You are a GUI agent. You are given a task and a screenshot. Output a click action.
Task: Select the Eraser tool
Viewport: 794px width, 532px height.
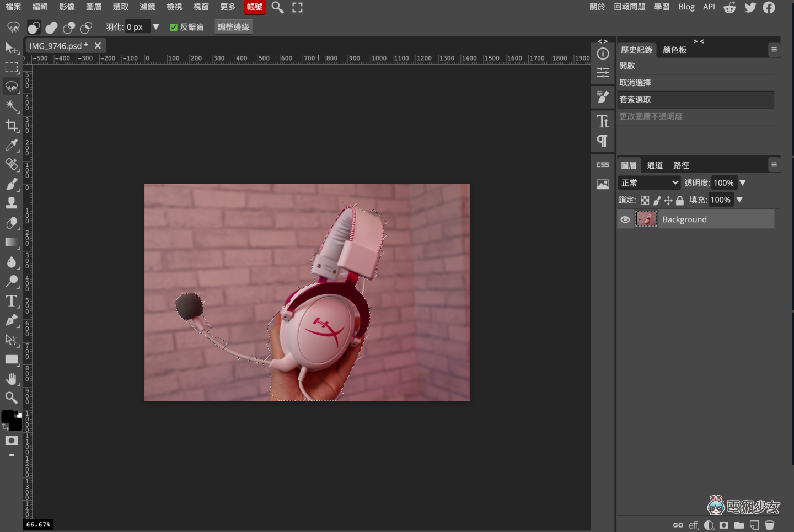point(12,223)
